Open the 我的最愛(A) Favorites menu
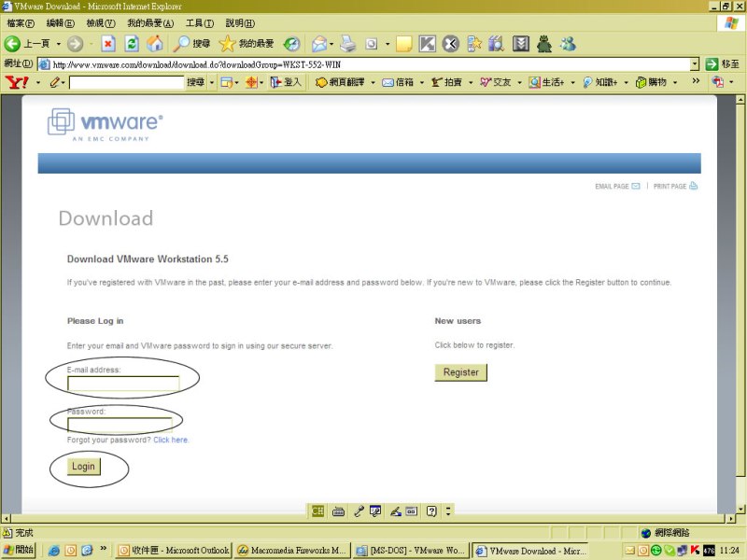Image resolution: width=747 pixels, height=560 pixels. (150, 22)
